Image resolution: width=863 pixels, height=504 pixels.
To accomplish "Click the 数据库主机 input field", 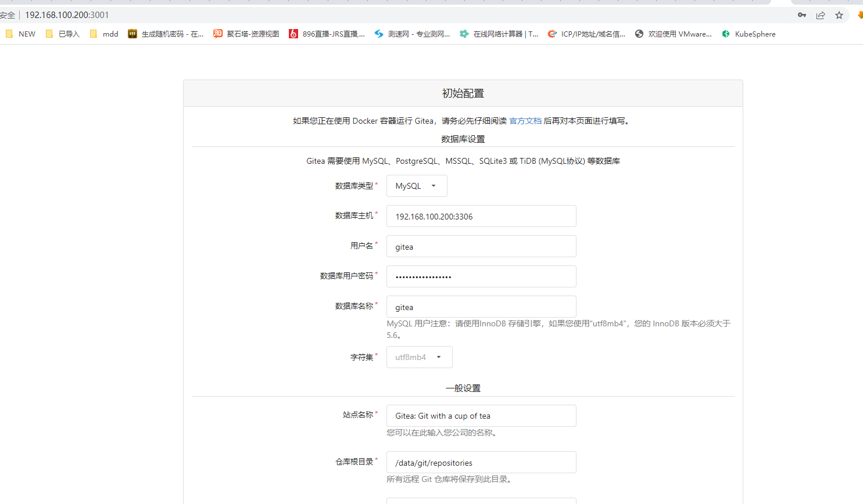I will 481,216.
